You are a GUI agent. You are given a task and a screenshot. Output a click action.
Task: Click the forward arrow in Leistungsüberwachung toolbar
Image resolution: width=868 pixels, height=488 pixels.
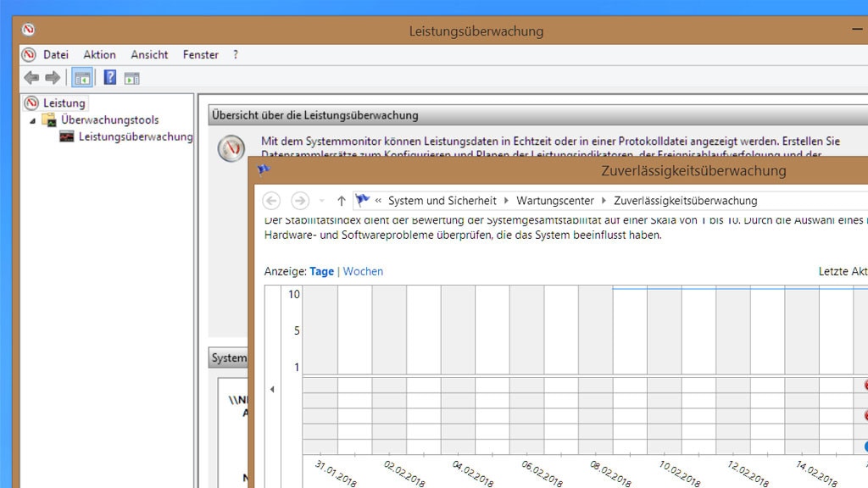click(53, 76)
